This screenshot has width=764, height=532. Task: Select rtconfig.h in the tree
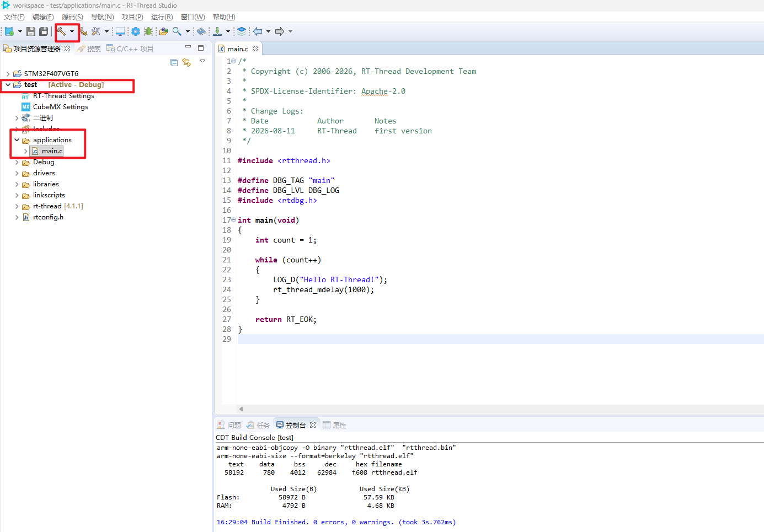(x=47, y=217)
